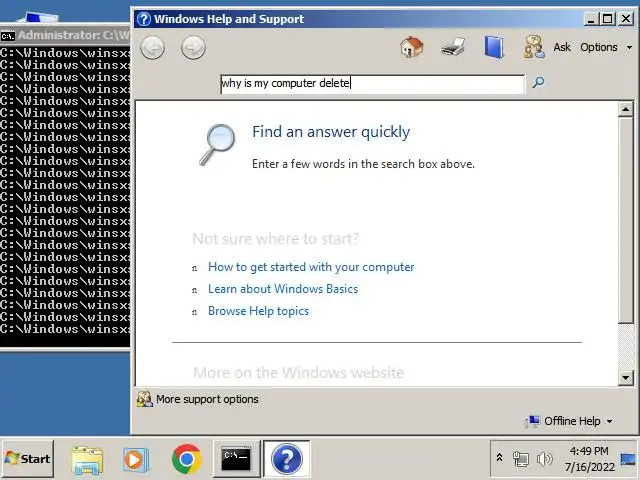Print the current help topic
This screenshot has height=480, width=640.
(453, 47)
